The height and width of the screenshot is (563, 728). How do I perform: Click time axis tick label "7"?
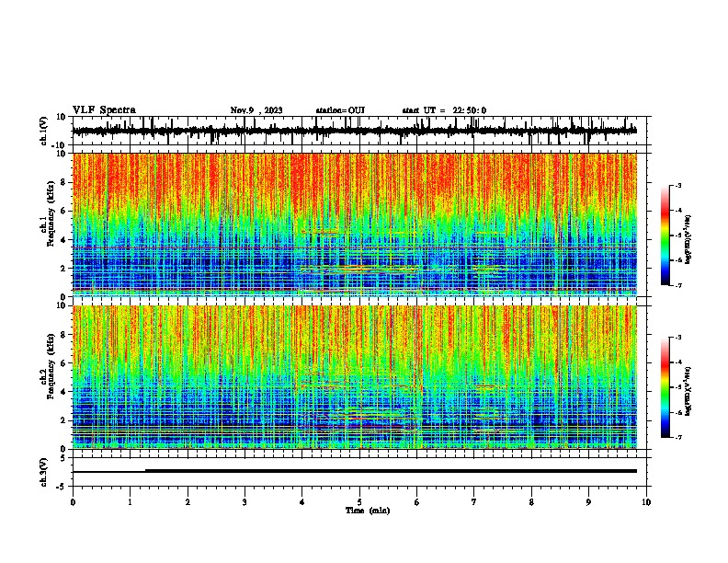pos(474,502)
